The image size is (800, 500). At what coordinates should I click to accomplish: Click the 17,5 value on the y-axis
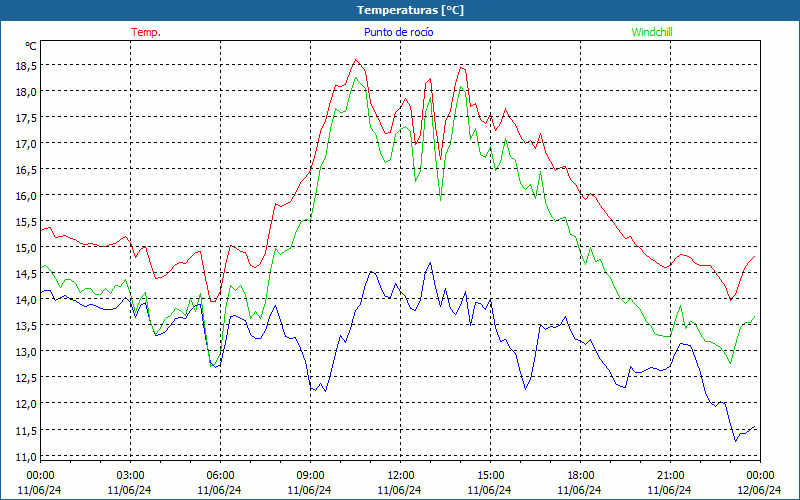coord(26,118)
